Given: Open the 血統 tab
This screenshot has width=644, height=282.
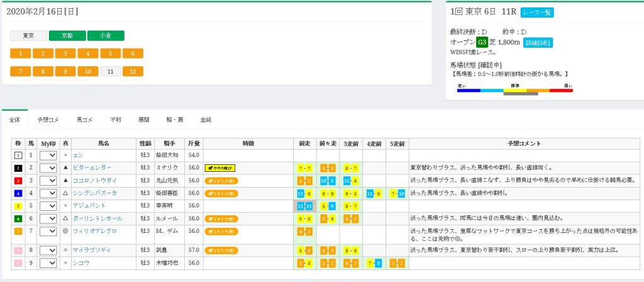Looking at the screenshot, I should coord(206,119).
